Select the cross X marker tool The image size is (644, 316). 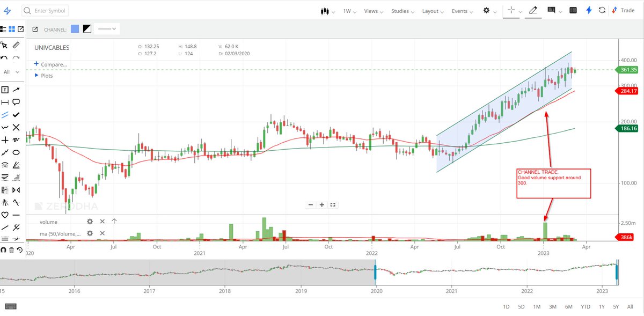pos(16,127)
